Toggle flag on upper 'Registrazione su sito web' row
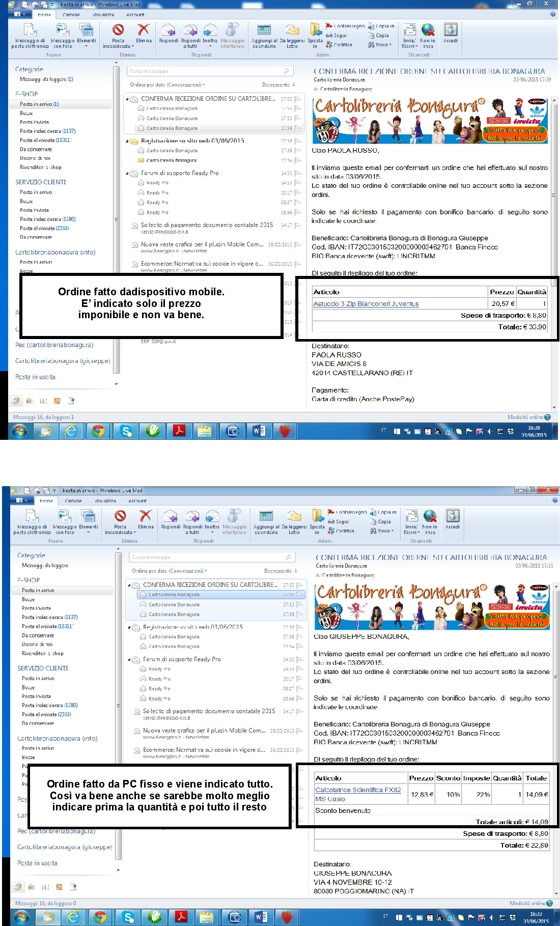The image size is (560, 926). click(297, 141)
